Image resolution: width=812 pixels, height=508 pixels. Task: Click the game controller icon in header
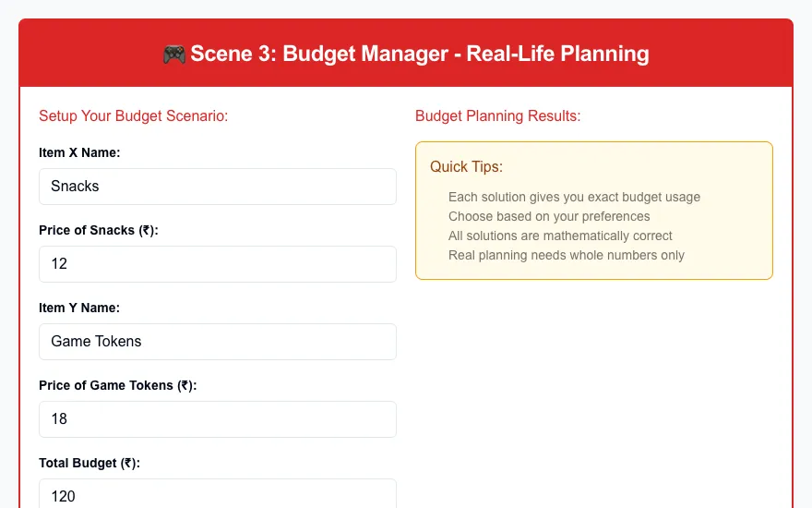point(174,54)
